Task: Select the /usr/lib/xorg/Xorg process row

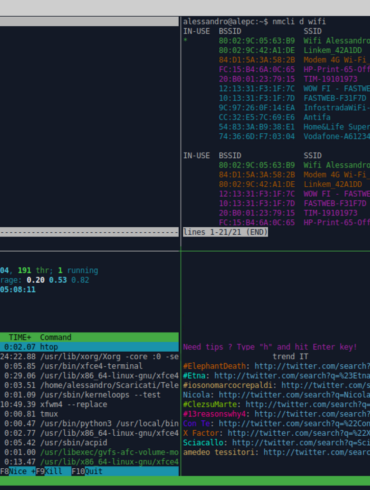Action: (89, 357)
